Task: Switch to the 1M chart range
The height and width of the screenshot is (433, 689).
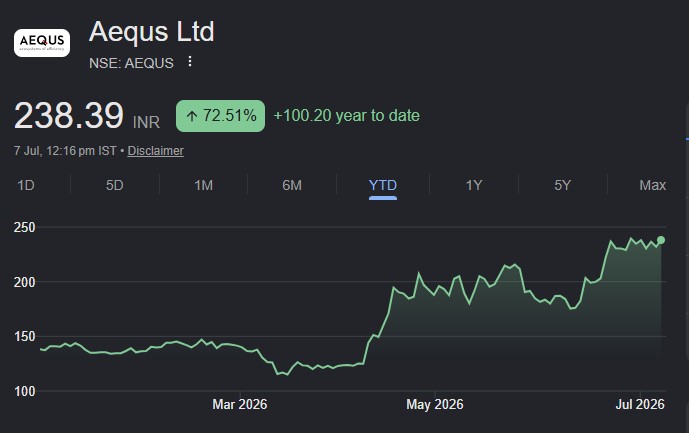Action: (x=203, y=185)
